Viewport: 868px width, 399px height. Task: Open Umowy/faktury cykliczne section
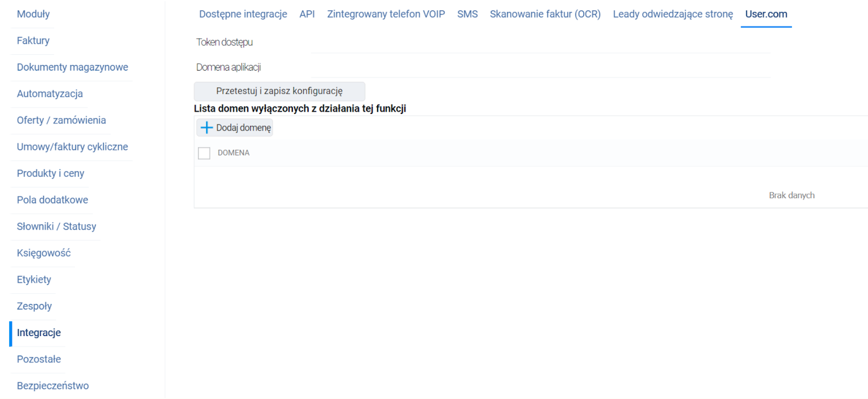pyautogui.click(x=72, y=147)
